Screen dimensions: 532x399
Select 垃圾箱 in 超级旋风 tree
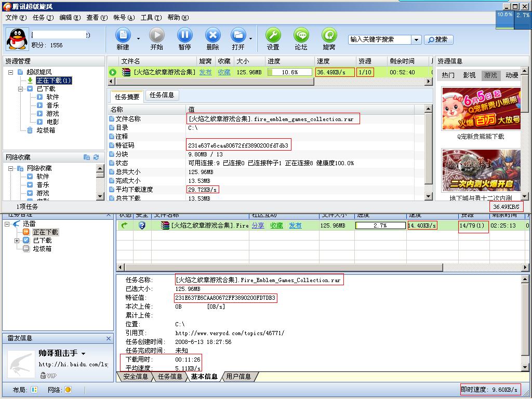click(x=46, y=130)
